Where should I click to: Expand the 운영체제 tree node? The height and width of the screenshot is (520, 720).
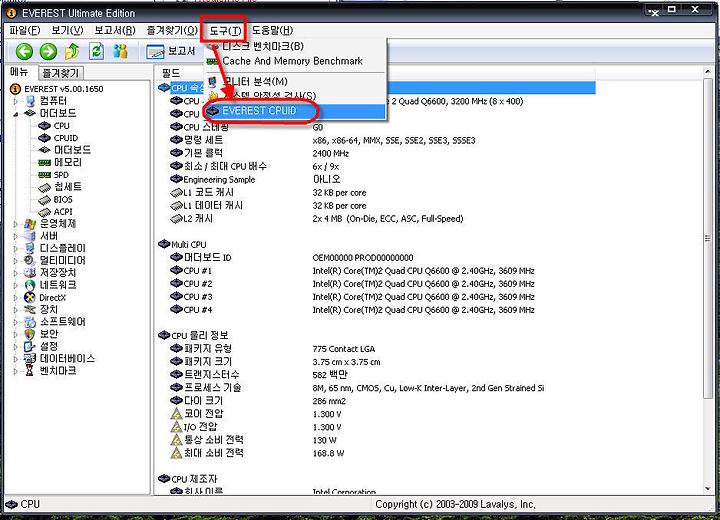click(x=16, y=224)
